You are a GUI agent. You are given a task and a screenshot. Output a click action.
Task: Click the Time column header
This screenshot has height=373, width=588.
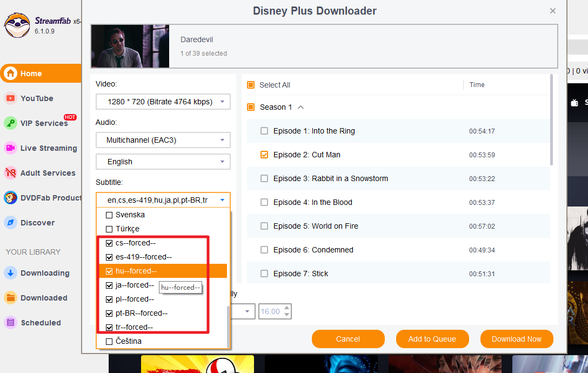tap(477, 85)
